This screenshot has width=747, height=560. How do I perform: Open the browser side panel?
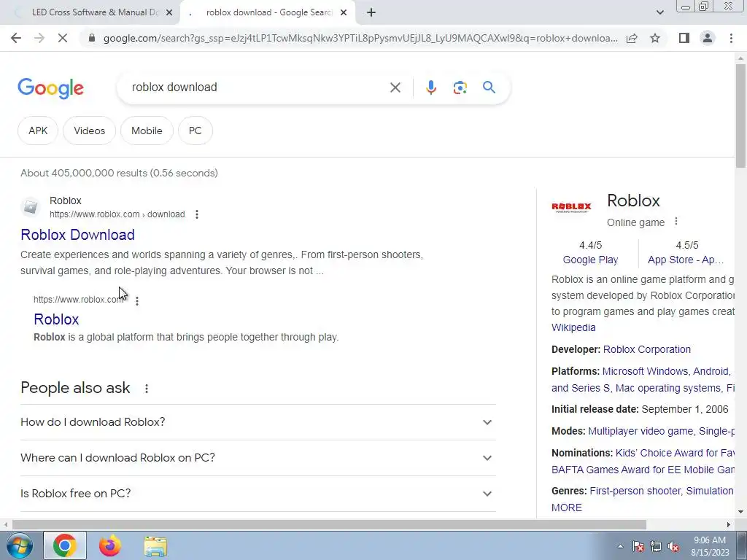[x=684, y=38]
